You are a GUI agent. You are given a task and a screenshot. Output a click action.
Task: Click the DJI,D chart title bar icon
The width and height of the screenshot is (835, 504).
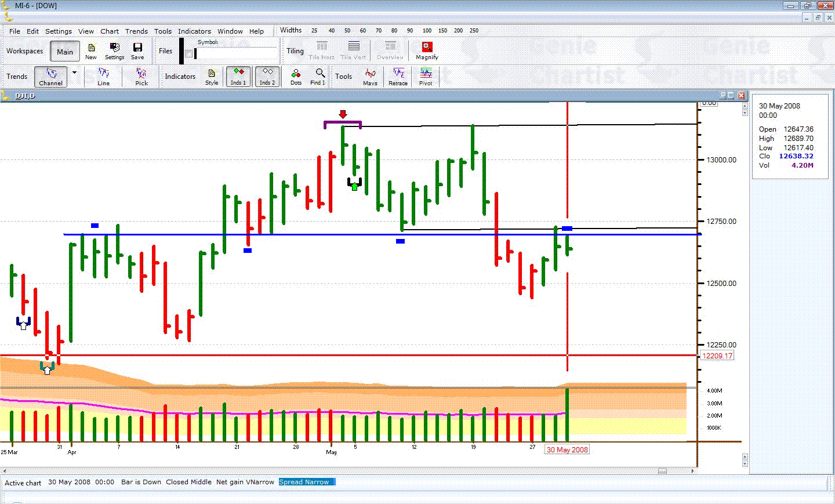(6, 96)
